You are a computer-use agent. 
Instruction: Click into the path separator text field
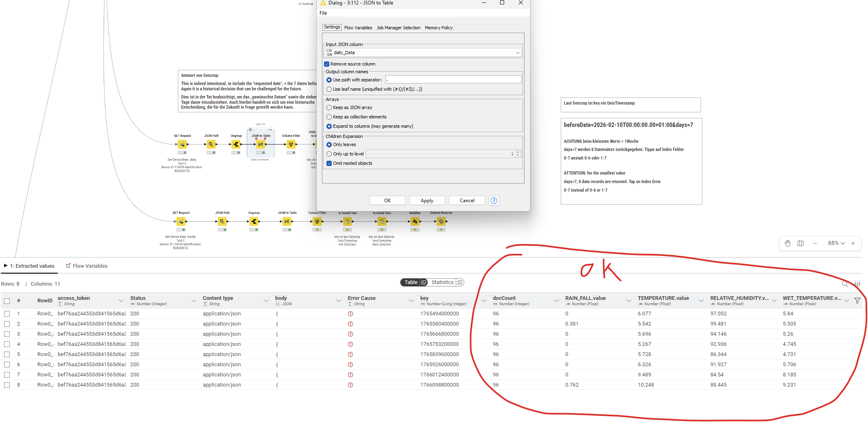tap(453, 80)
